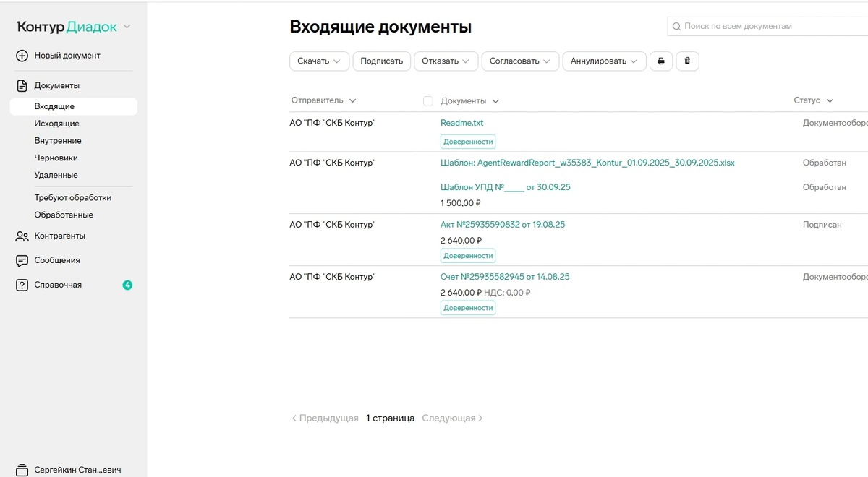The height and width of the screenshot is (477, 868).
Task: Click the Справочная question mark icon
Action: (22, 285)
